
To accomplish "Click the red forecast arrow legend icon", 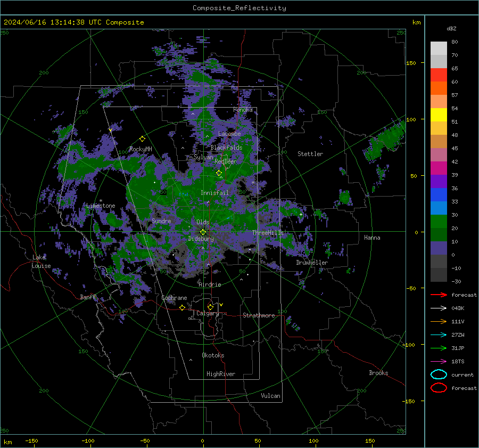I will tap(439, 295).
